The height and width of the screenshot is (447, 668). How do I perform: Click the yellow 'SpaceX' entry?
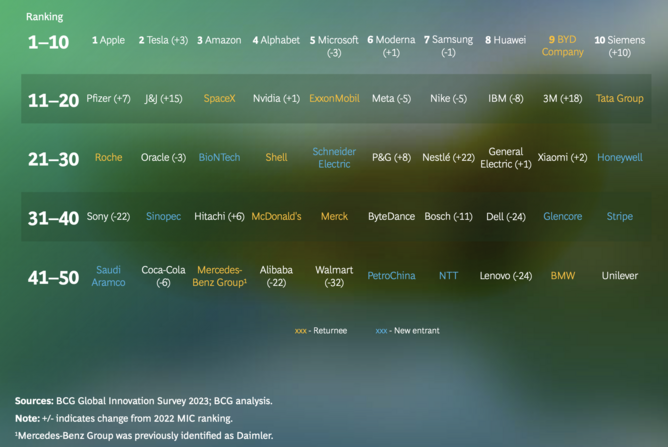[x=219, y=98]
